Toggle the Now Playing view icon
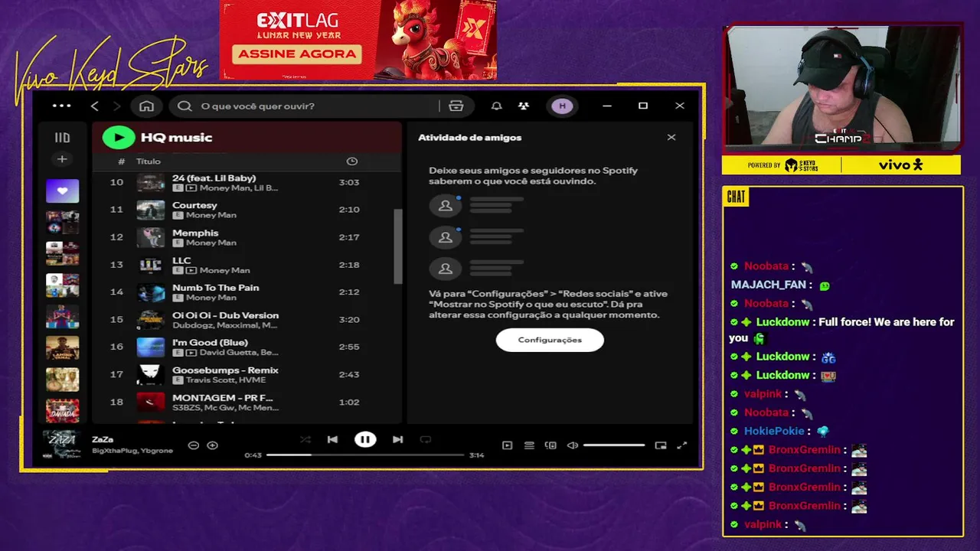The width and height of the screenshot is (980, 551). (x=507, y=445)
